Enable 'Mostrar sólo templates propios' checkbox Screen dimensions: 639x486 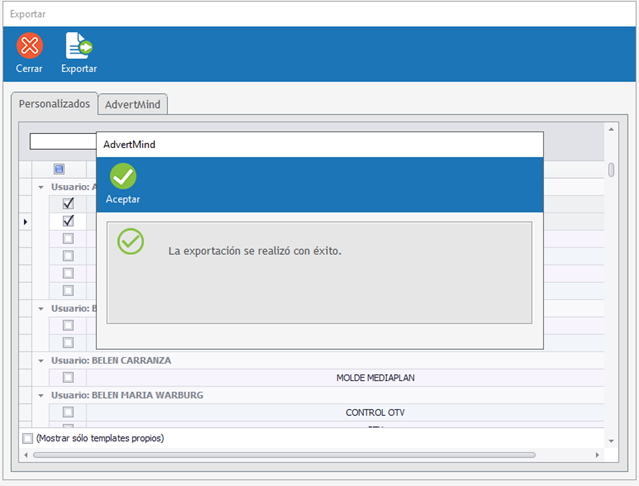tap(28, 438)
